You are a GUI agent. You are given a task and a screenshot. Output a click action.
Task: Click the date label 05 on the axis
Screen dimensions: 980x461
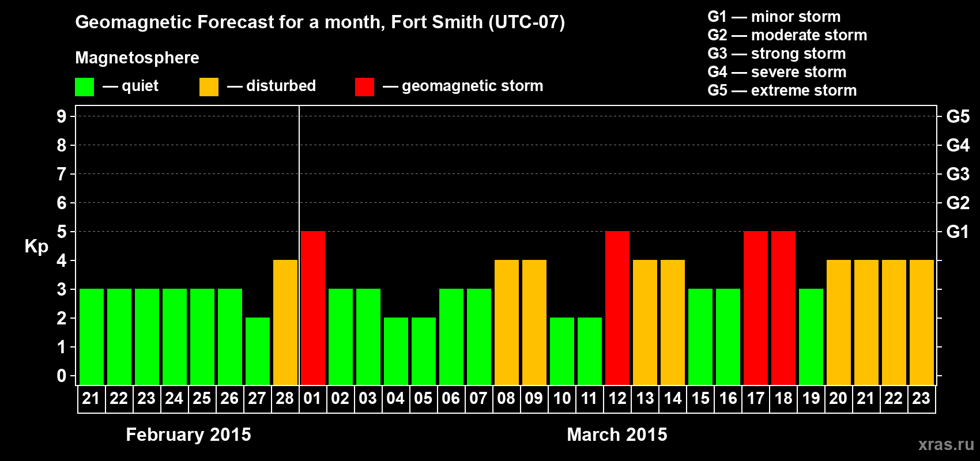(423, 398)
